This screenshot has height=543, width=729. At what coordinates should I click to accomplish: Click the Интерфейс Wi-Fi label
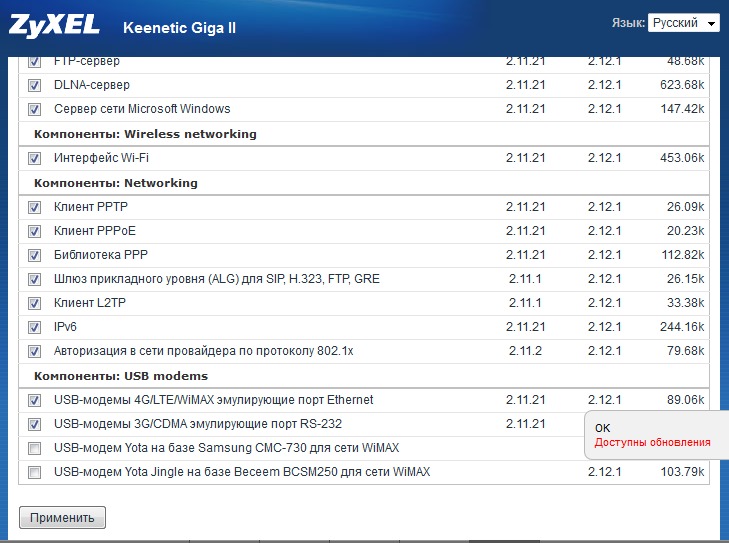pyautogui.click(x=101, y=158)
